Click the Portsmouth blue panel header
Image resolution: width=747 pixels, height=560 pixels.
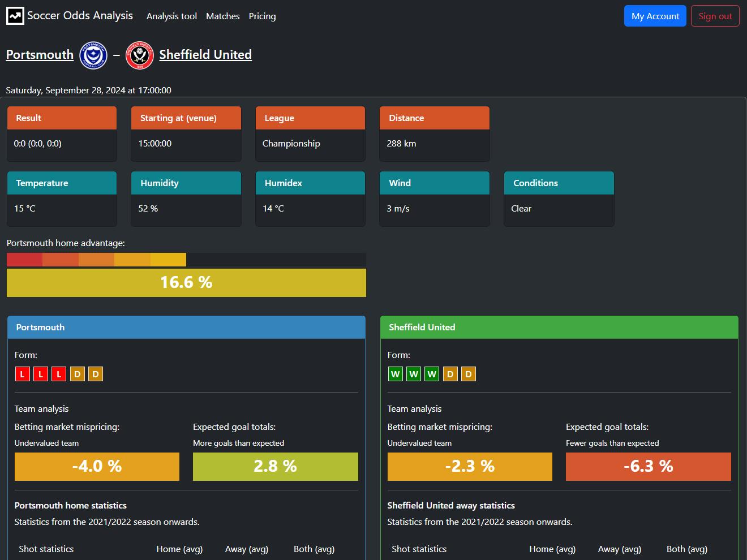186,328
